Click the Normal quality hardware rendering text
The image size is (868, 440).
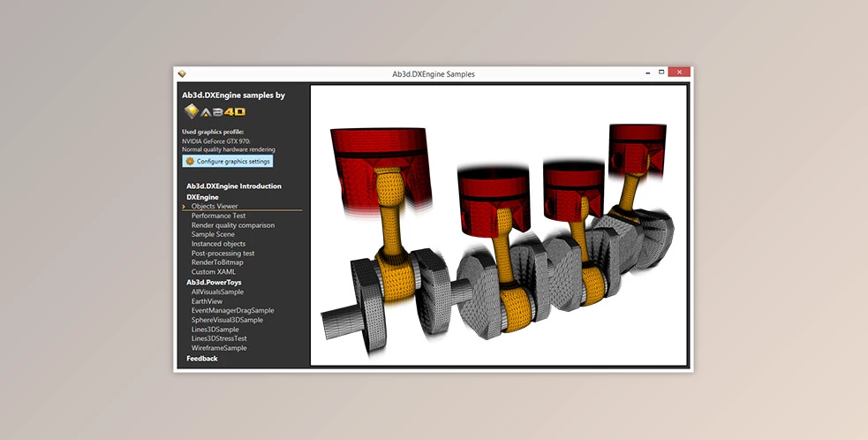(228, 149)
